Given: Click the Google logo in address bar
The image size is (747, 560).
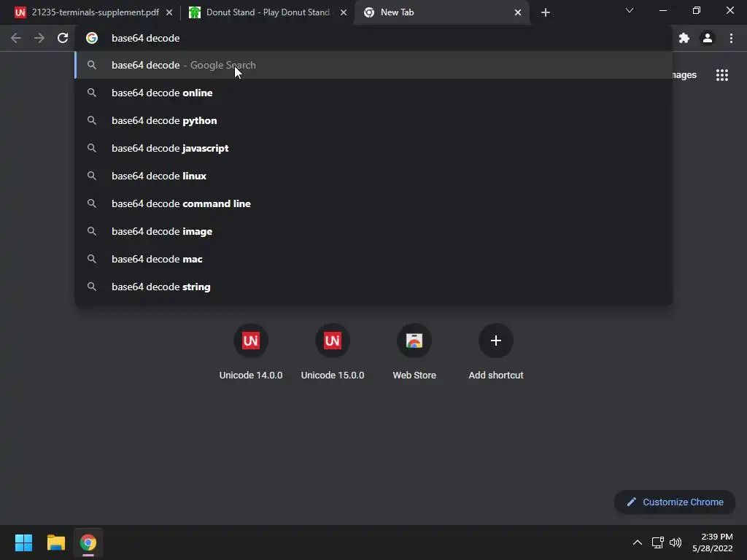Looking at the screenshot, I should 92,38.
